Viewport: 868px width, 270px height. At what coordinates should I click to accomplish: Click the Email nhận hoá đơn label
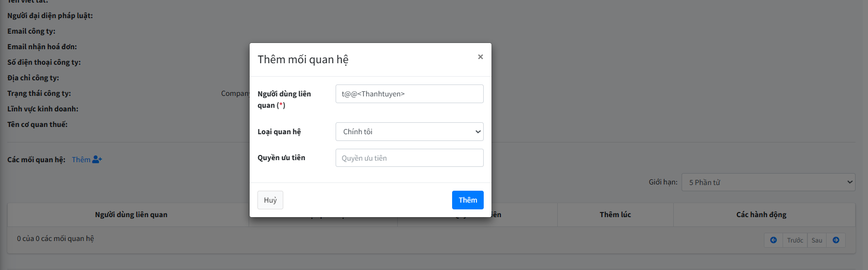(42, 47)
